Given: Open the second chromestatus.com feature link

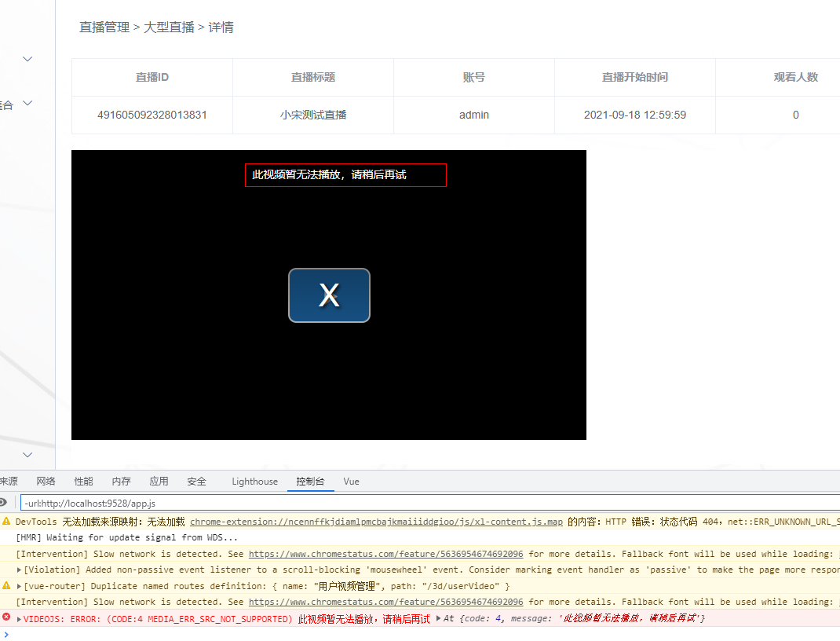Looking at the screenshot, I should [x=385, y=602].
